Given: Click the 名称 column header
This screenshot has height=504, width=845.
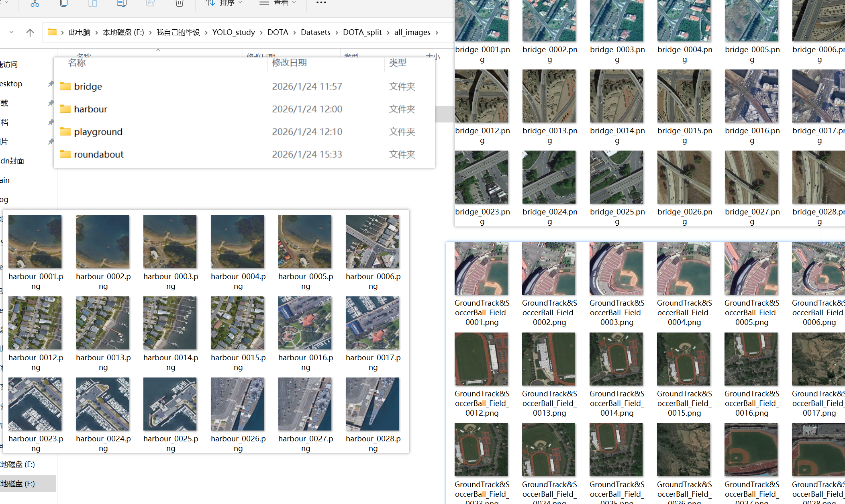Looking at the screenshot, I should tap(77, 63).
